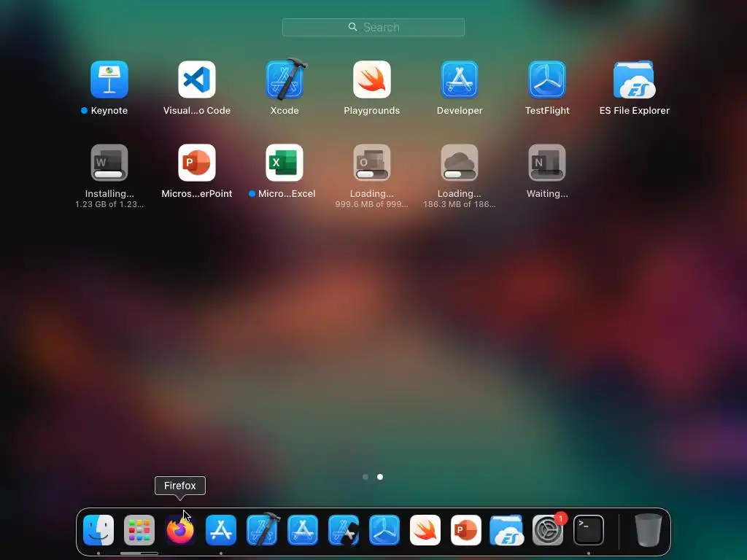Select the second Launchpad page dot
The width and height of the screenshot is (747, 560).
tap(380, 477)
